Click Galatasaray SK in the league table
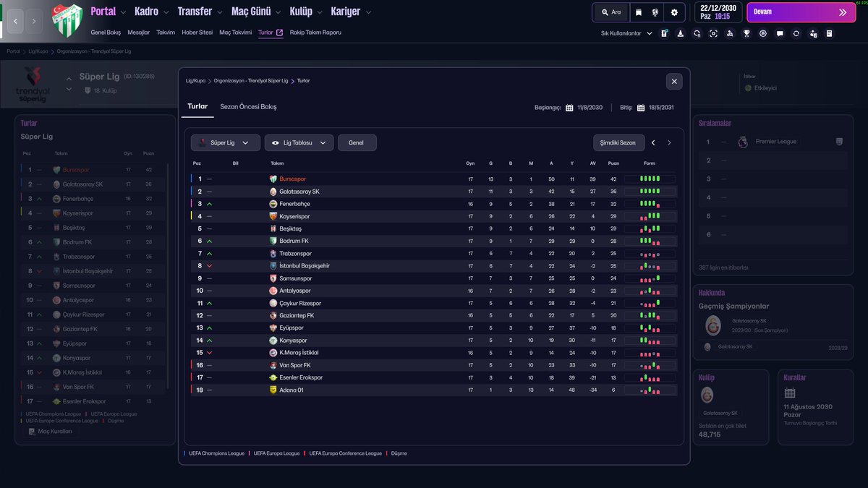The width and height of the screenshot is (868, 488). [299, 192]
